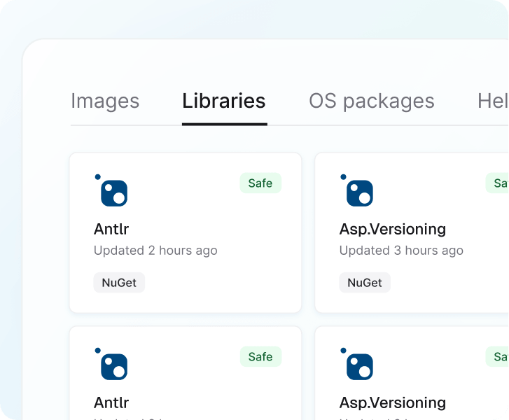The image size is (509, 420).
Task: Click the NuGet icon on the first Antlr card
Action: 111,190
